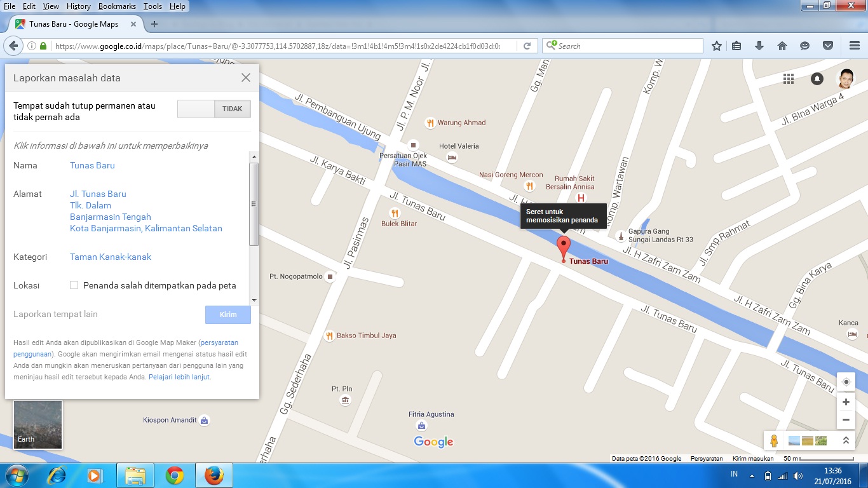The height and width of the screenshot is (488, 868).
Task: Click the Kiospon Amandit shop icon
Action: coord(204,420)
